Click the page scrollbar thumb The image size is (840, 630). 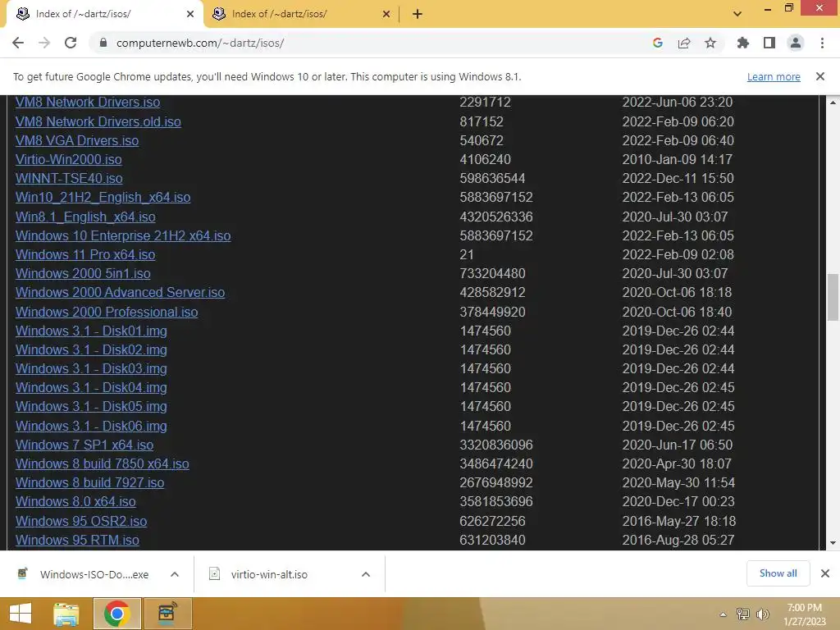tap(833, 297)
